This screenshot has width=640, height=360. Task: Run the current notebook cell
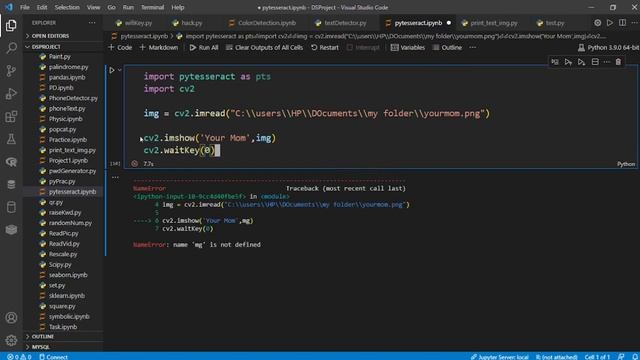pos(112,70)
